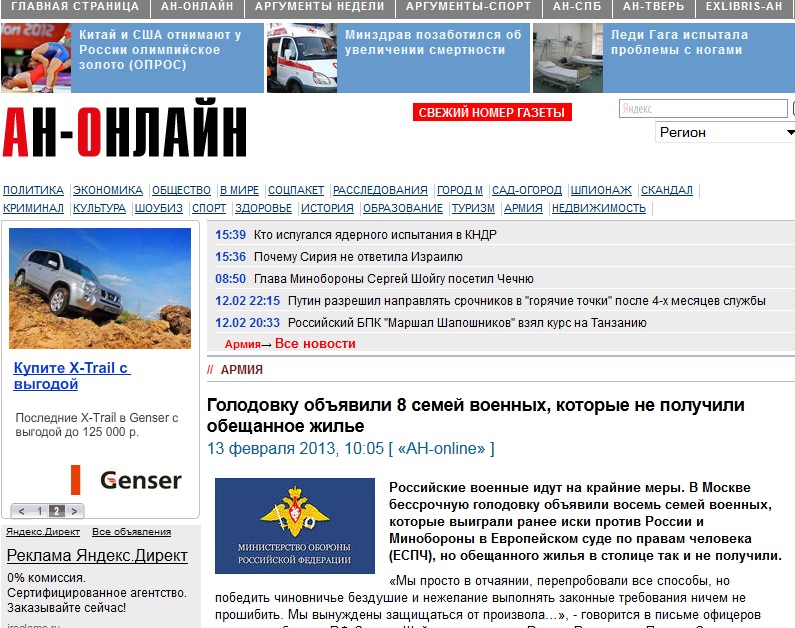Open the ПОЛИТИКА category link
Screen dimensions: 795x628
coord(33,190)
